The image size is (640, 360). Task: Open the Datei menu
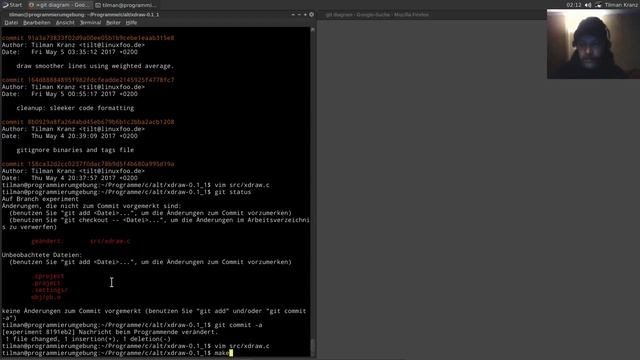point(11,22)
